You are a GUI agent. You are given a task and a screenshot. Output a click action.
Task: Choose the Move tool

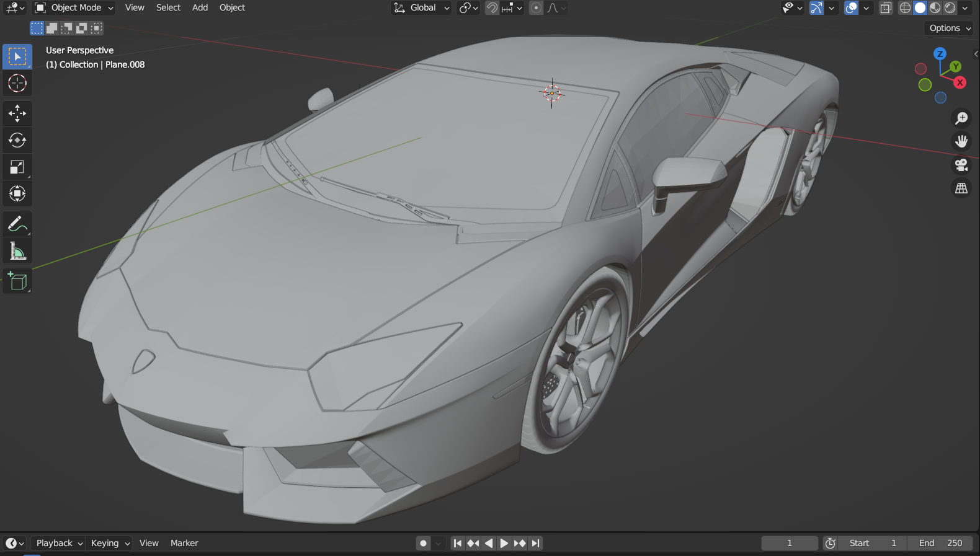(x=17, y=113)
